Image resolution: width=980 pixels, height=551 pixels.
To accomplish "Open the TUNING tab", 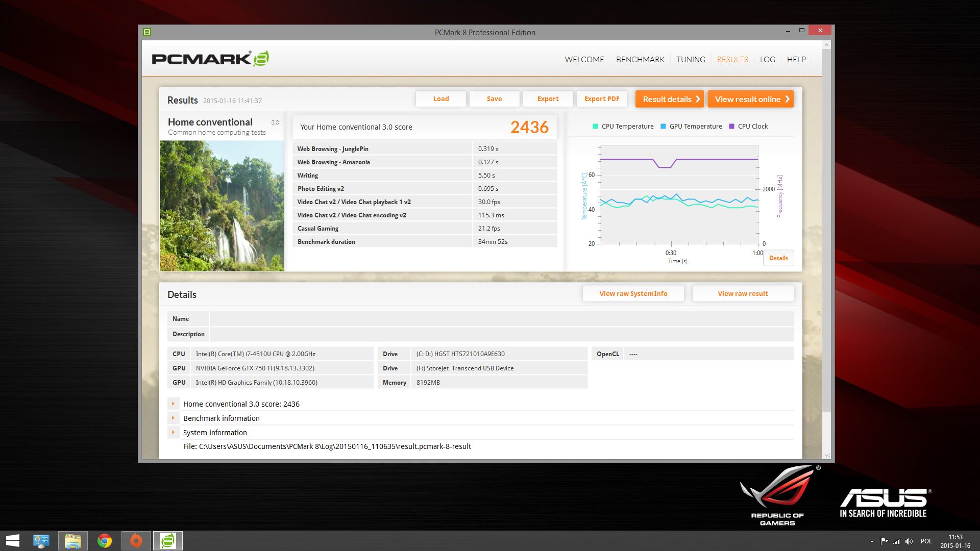I will pos(691,59).
